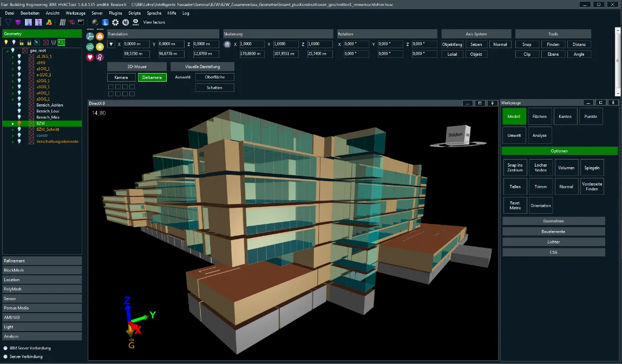
Task: Click the grey sphere toolbar icon
Action: [95, 22]
